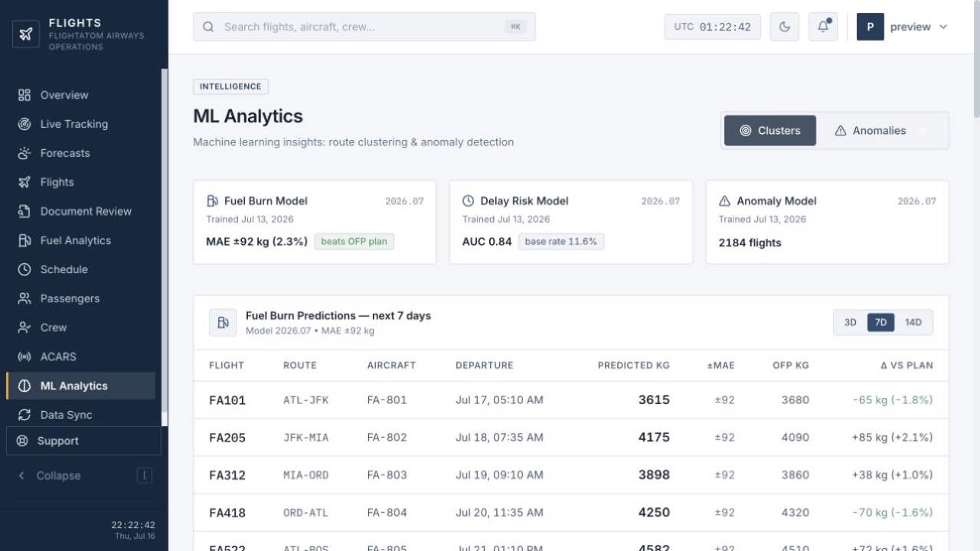Screen dimensions: 980x551
Task: Select the 3D range option
Action: [x=851, y=322]
